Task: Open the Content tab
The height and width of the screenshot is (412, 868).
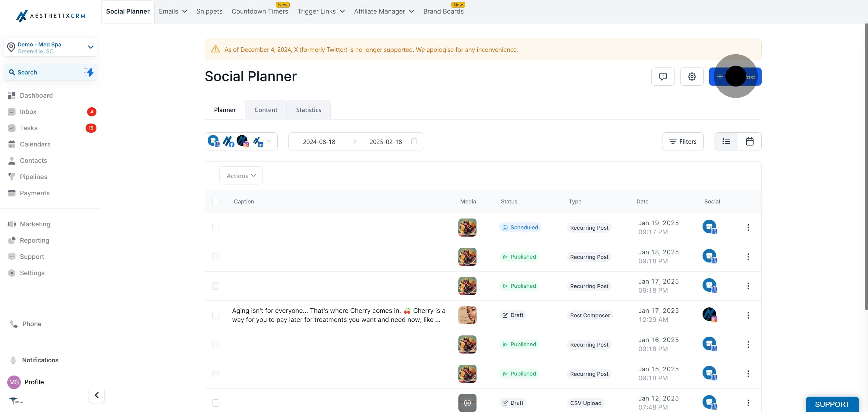Action: click(266, 110)
